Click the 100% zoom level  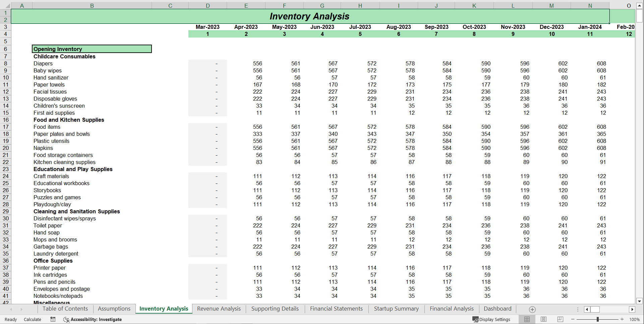634,319
